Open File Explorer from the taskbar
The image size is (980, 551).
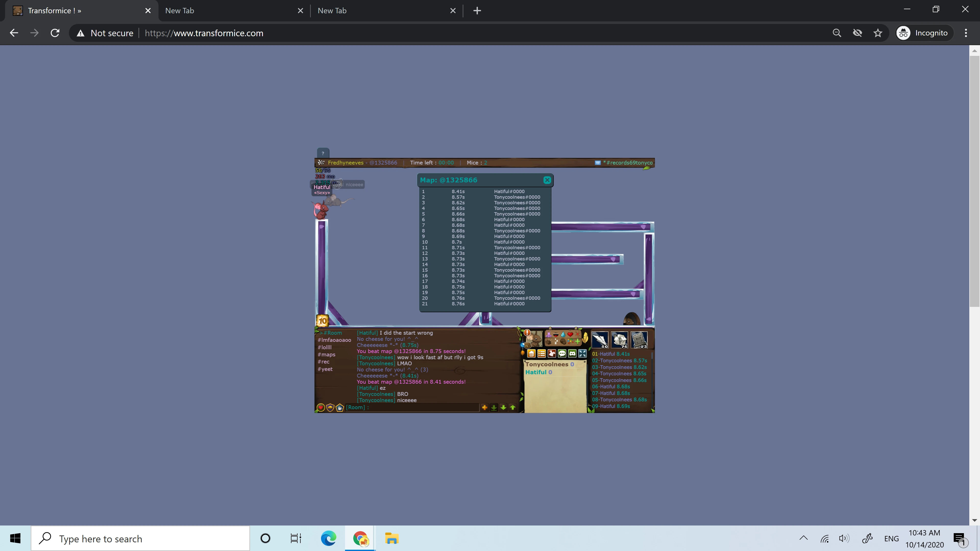click(x=391, y=539)
